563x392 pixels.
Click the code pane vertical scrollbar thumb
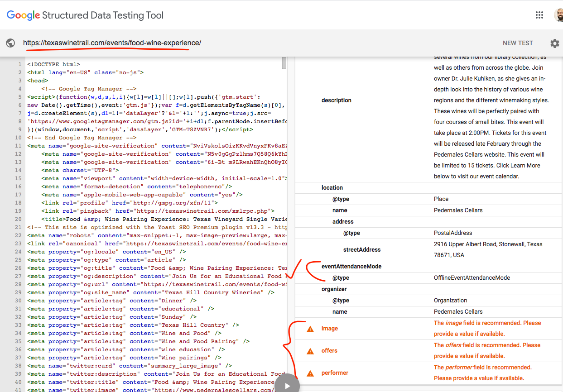click(x=284, y=62)
